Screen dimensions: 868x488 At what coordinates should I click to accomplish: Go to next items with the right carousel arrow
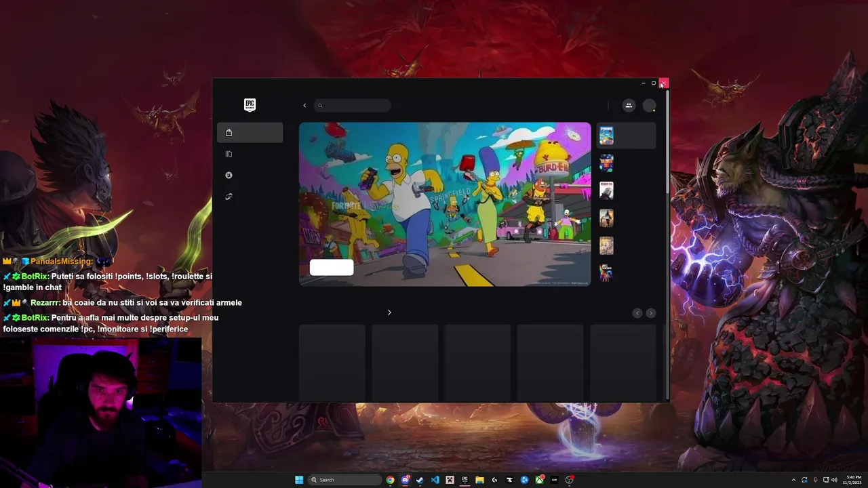click(650, 313)
